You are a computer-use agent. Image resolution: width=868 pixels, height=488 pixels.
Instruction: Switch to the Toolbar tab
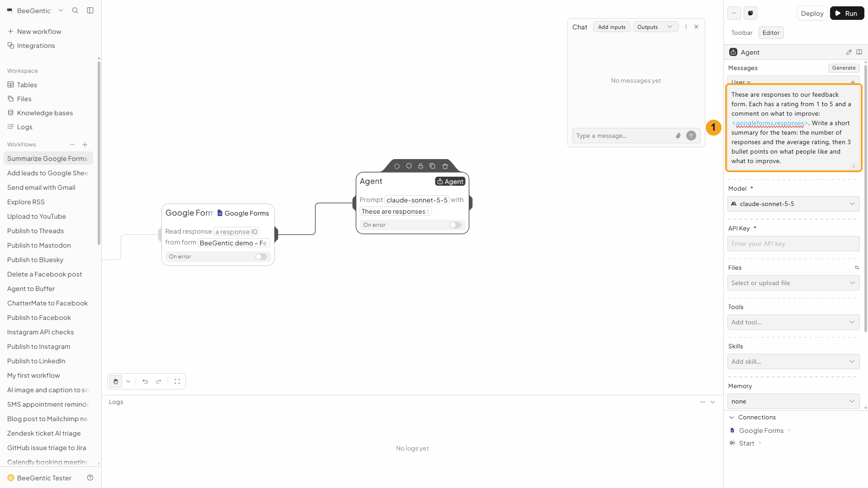pyautogui.click(x=742, y=33)
